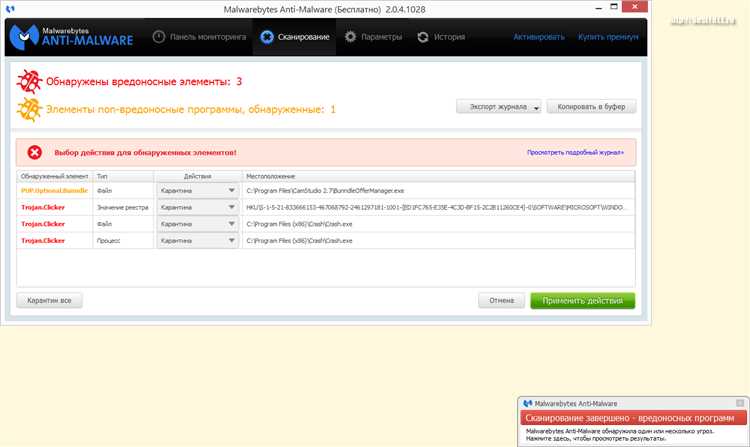This screenshot has height=447, width=750.
Task: Close the scan completed notification popup
Action: pos(740,403)
